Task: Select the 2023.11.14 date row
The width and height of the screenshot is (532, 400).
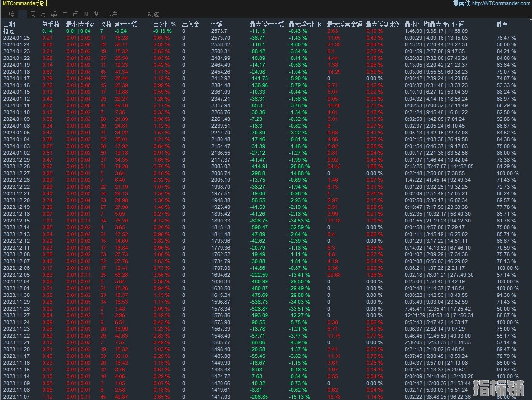Action: coord(266,376)
